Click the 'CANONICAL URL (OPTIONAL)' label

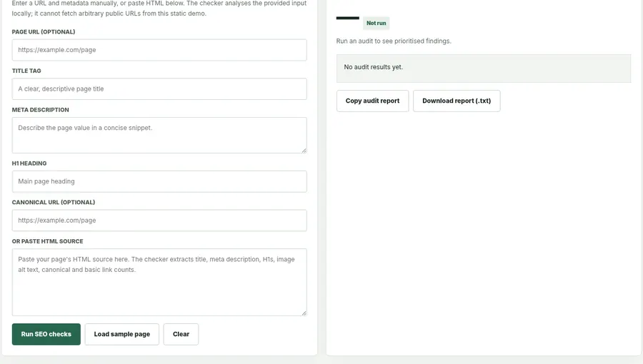click(x=54, y=202)
